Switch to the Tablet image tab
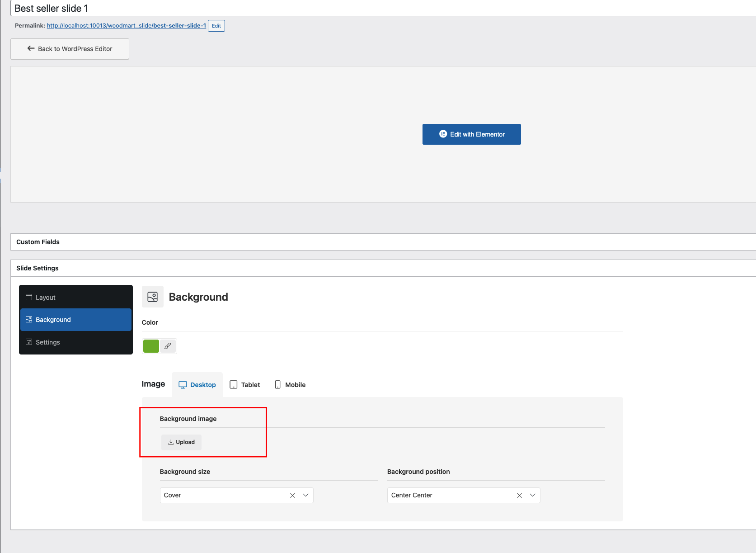Screen dimensions: 756x553 (245, 385)
